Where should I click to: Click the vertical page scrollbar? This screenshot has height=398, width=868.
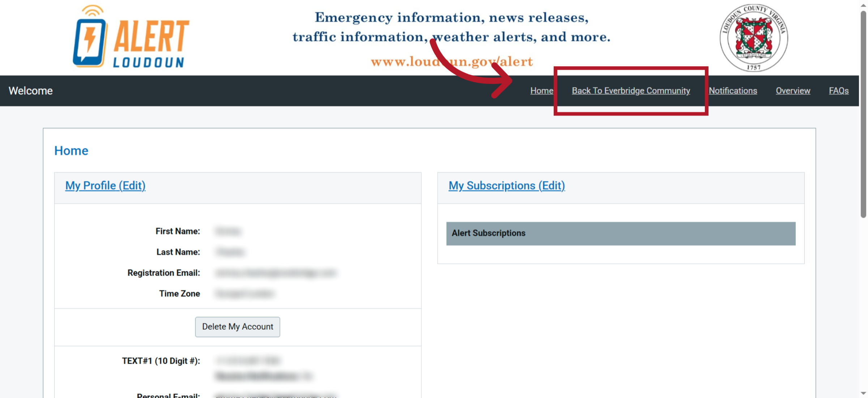click(864, 114)
